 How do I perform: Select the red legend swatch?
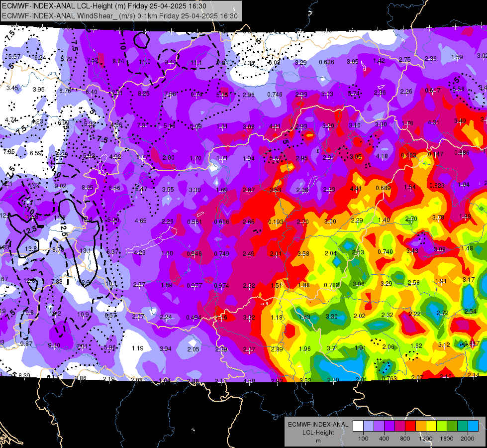410,426
